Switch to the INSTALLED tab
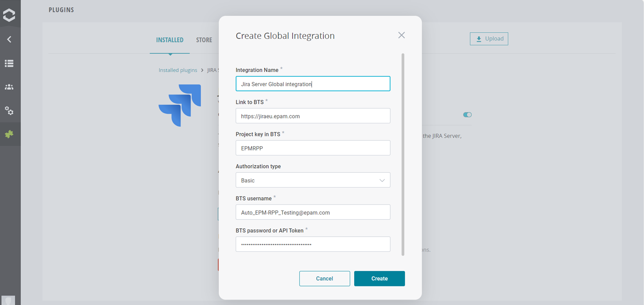The image size is (644, 305). [170, 40]
